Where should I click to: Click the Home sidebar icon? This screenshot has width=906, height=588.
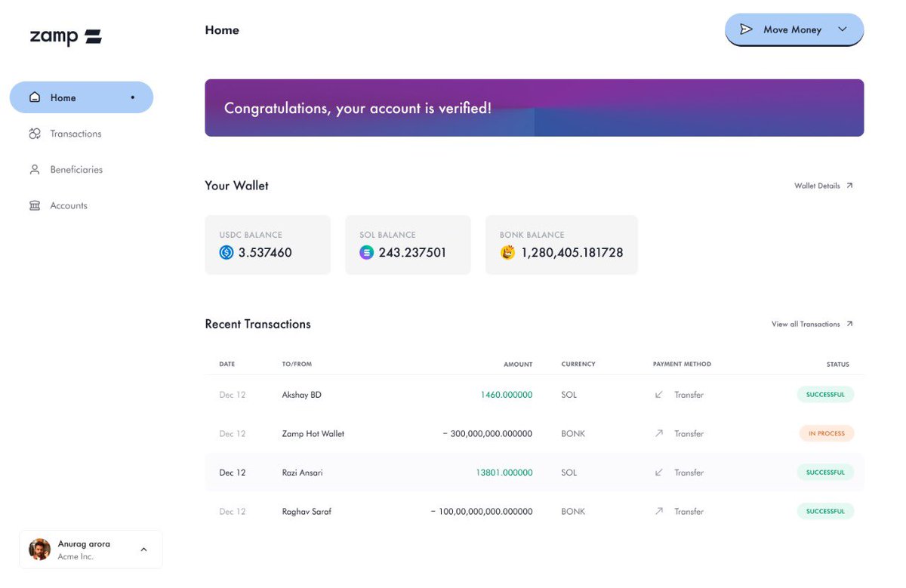click(x=35, y=97)
